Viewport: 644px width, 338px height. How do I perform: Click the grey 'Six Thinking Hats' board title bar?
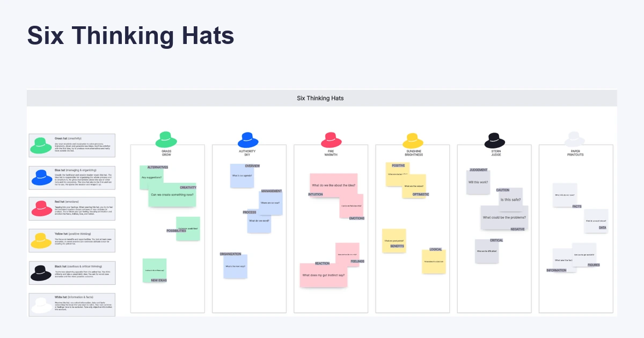coord(322,98)
